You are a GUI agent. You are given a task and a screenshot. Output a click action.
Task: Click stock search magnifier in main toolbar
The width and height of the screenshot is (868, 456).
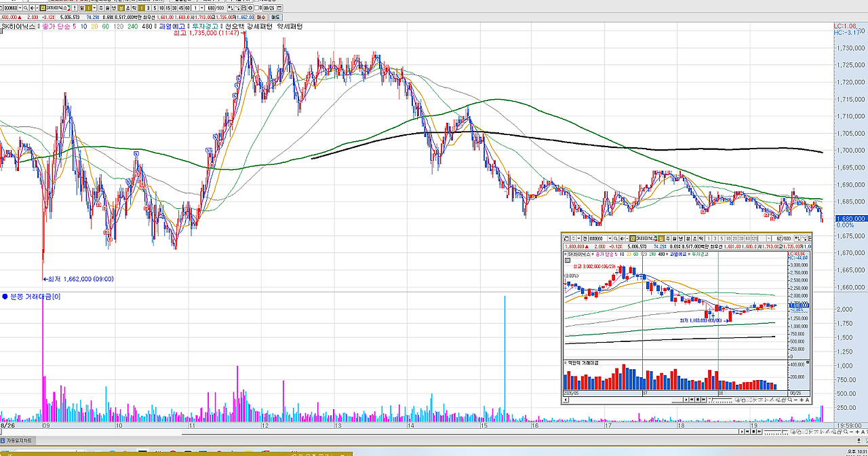tap(26, 8)
